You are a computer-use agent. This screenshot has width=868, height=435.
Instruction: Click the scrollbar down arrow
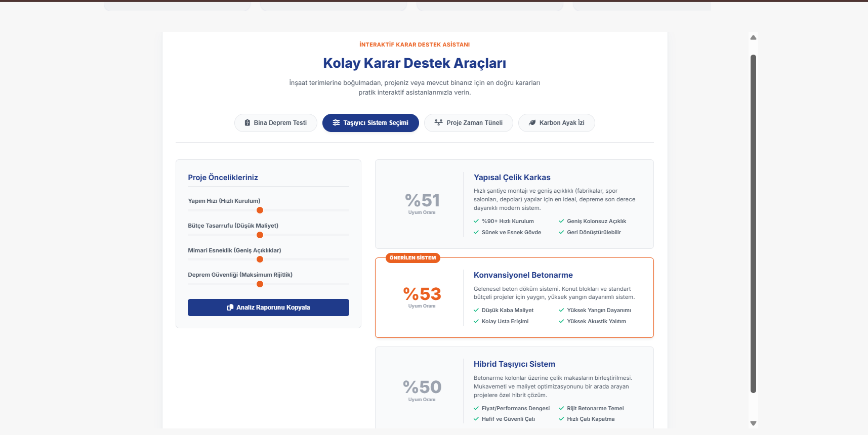pos(753,423)
